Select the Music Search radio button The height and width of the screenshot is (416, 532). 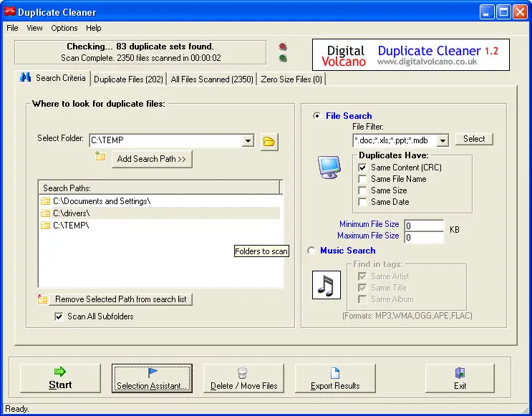click(x=311, y=251)
